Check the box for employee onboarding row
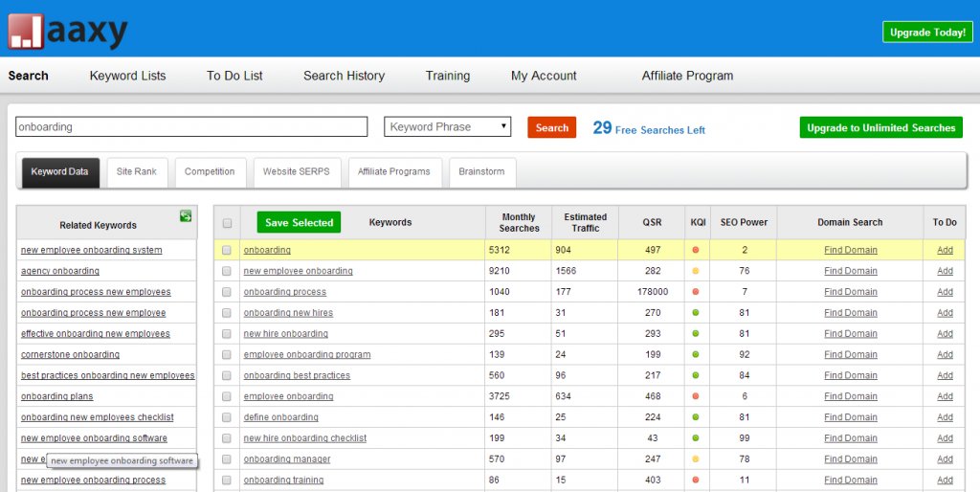This screenshot has height=492, width=980. pyautogui.click(x=226, y=396)
